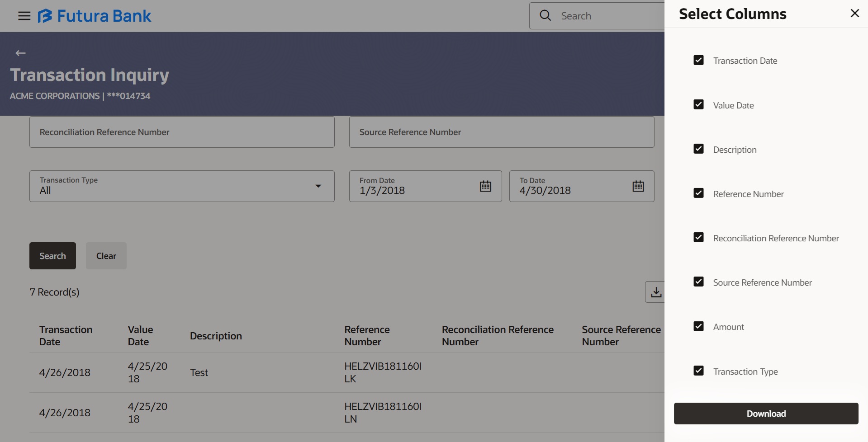
Task: Click the 'Transaction Inquiry' page heading
Action: coord(90,75)
